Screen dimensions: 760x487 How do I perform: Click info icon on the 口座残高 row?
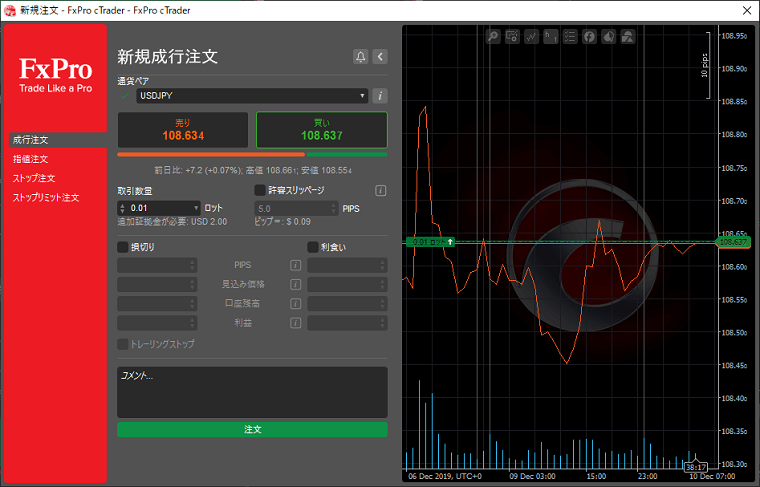295,304
